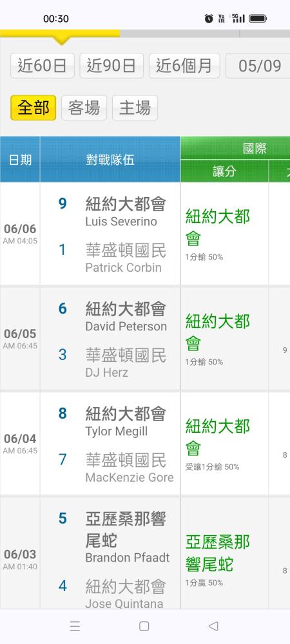The width and height of the screenshot is (290, 644).
Task: Tap the Android back navigation icon
Action: click(x=213, y=626)
